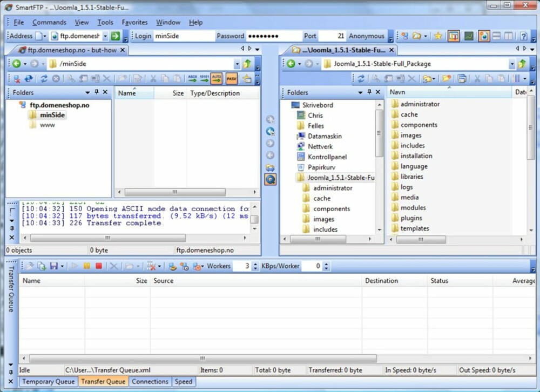This screenshot has height=392, width=540.
Task: Go up one folder in local Joomla browser
Action: tap(522, 64)
